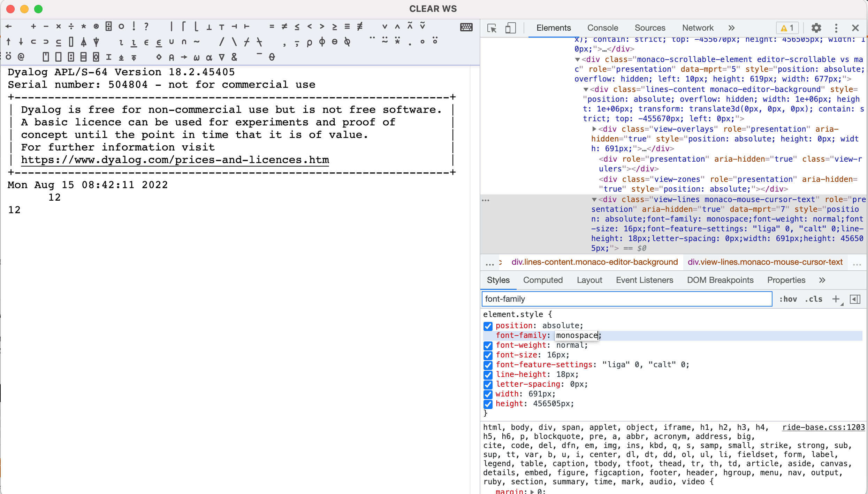Switch to the Console tab
The width and height of the screenshot is (868, 494).
[602, 28]
